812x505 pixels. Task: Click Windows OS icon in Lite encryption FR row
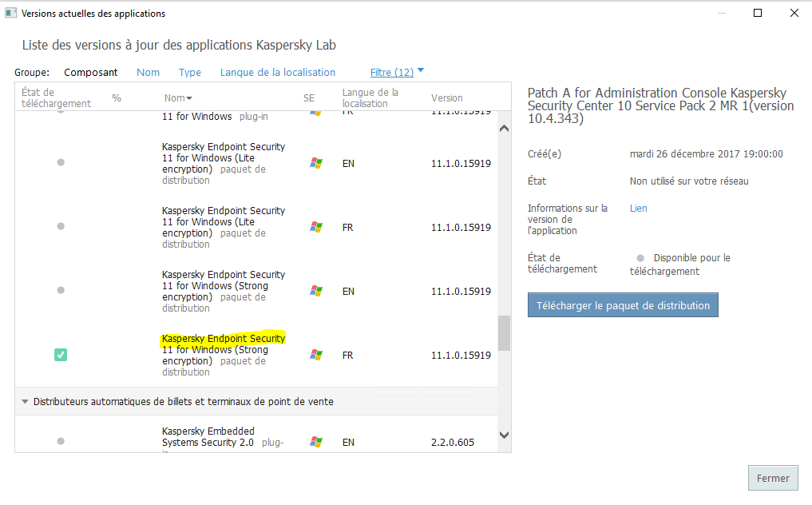(x=316, y=227)
